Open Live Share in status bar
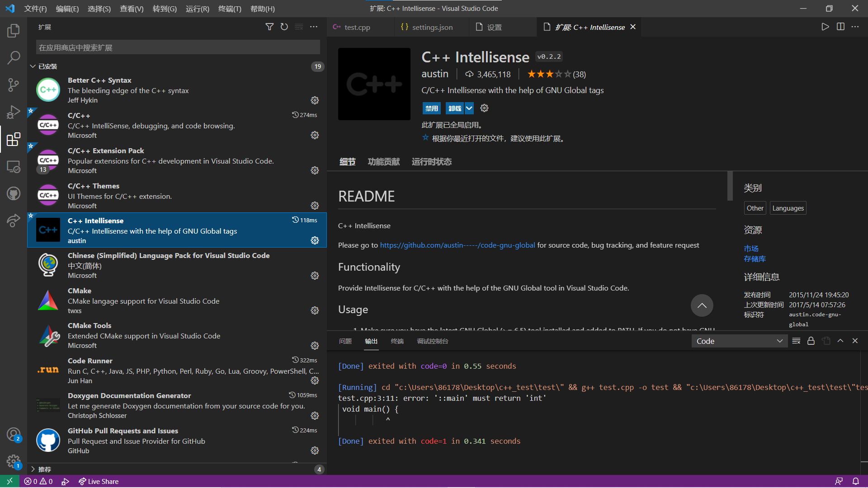The width and height of the screenshot is (868, 488). 98,481
